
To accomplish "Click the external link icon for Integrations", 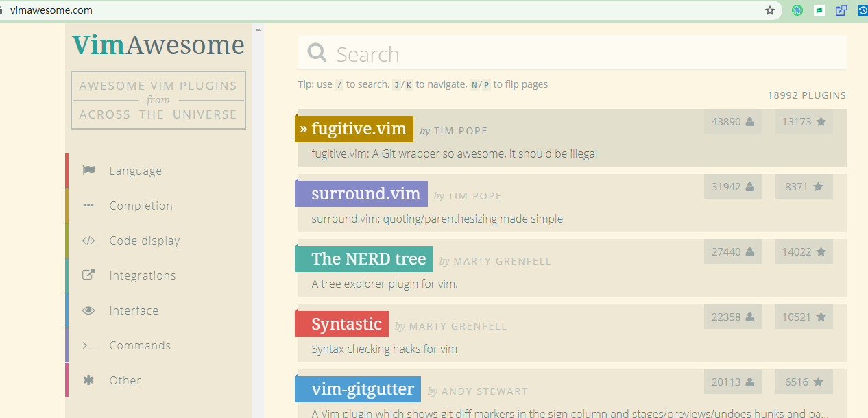I will 88,275.
